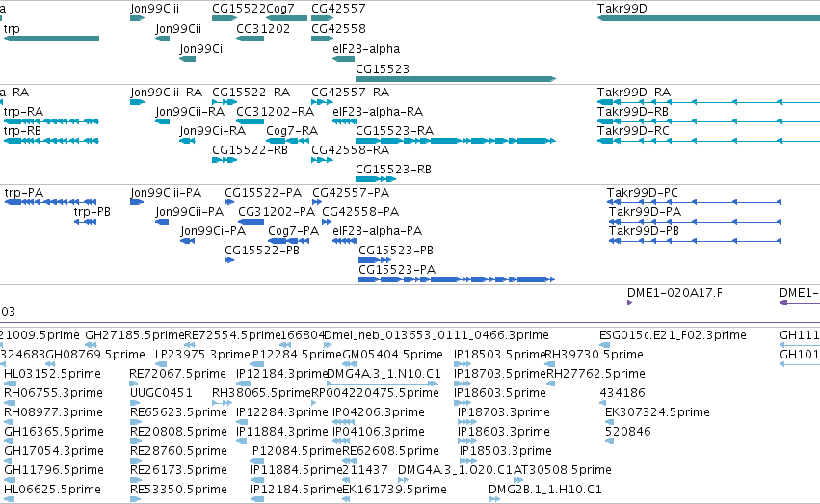
Task: Select the DME1-020A17.F feature label
Action: (x=675, y=293)
